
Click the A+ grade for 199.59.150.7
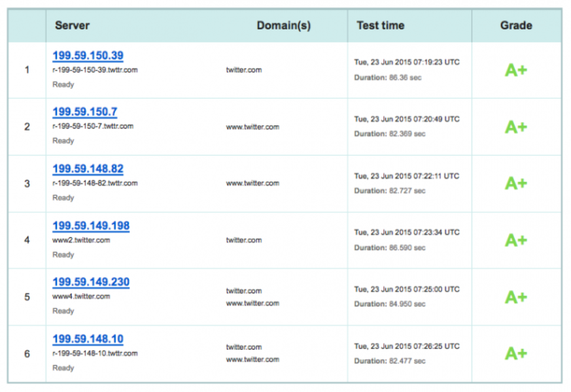tap(516, 127)
